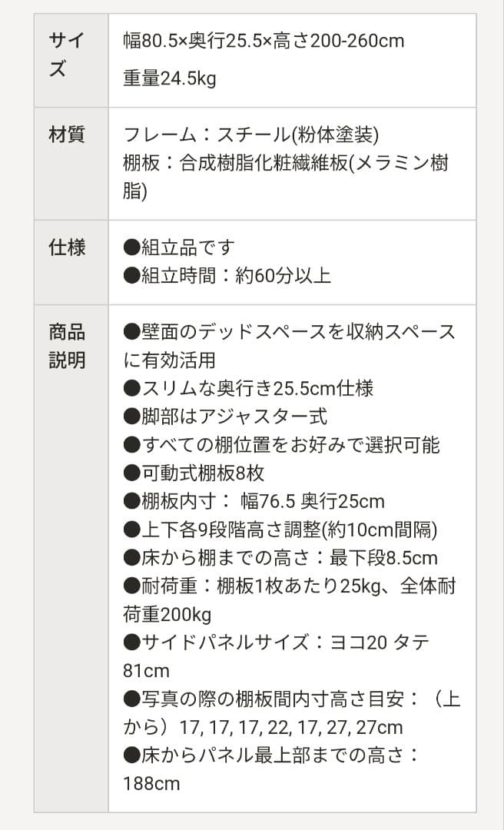Click the 耐荷重：棚板1枚あたり25kg line
This screenshot has width=504, height=830.
[x=289, y=586]
